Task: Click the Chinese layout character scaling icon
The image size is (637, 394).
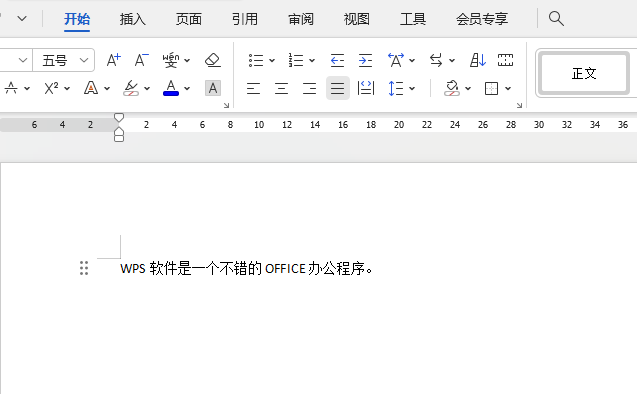Action: click(396, 60)
